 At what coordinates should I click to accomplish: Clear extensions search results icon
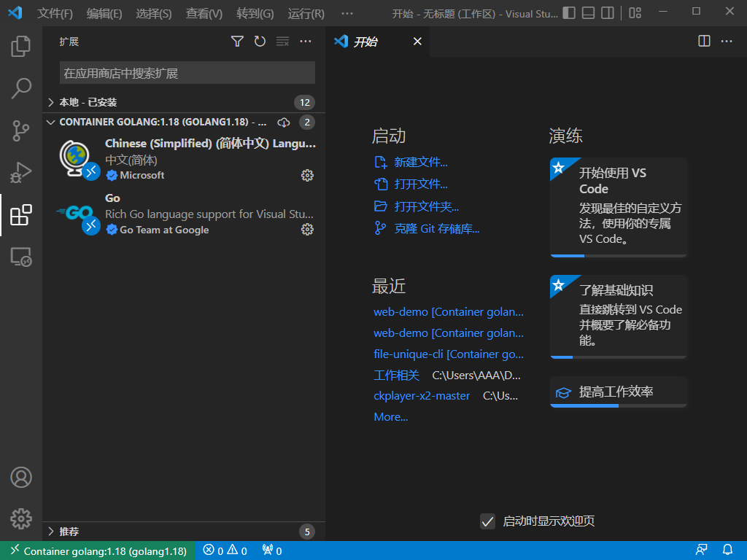click(282, 42)
